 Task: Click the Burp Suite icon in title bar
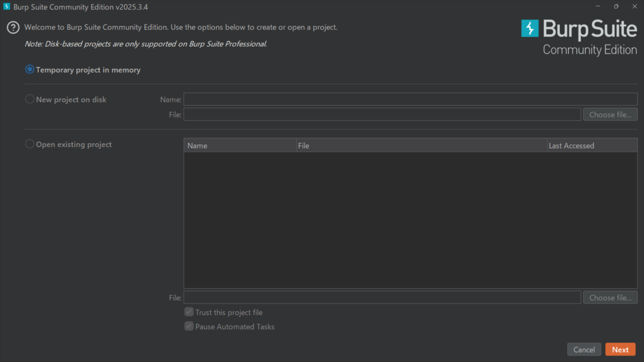6,6
